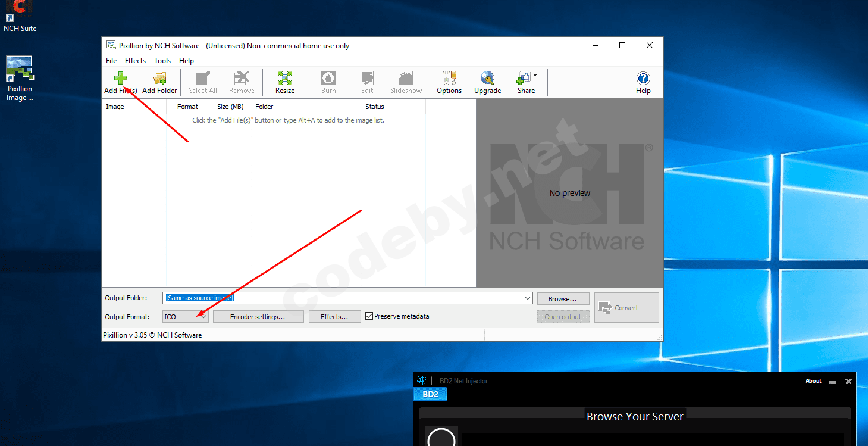
Task: Click the Remove toolbar icon
Action: pos(242,78)
